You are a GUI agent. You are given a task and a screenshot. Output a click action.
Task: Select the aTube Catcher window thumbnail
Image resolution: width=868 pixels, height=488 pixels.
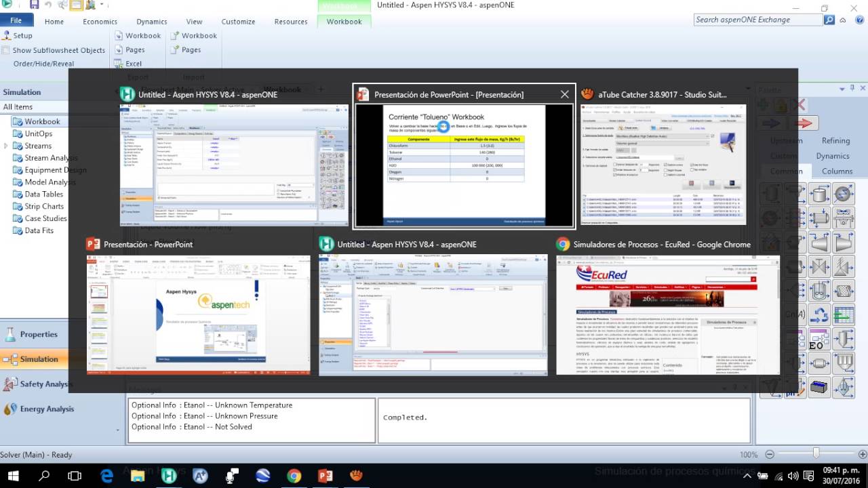pyautogui.click(x=663, y=156)
